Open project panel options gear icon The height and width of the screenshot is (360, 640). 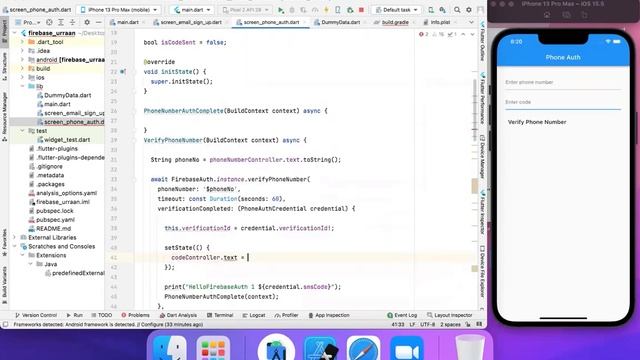(x=87, y=22)
